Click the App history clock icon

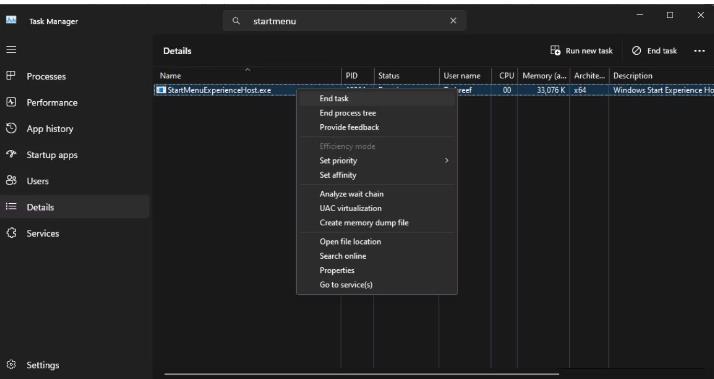11,128
